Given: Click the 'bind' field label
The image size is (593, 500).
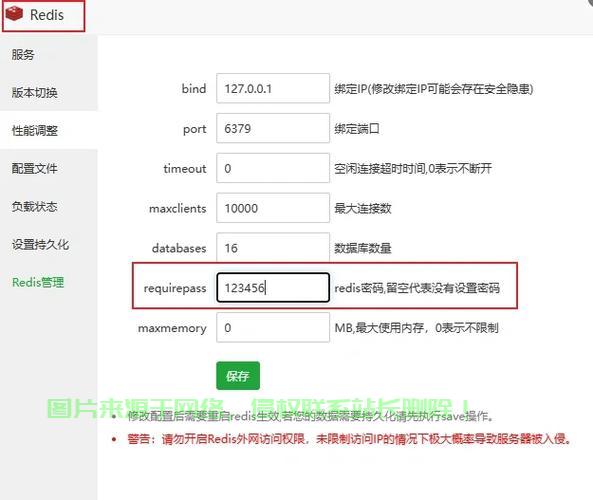Looking at the screenshot, I should [194, 89].
